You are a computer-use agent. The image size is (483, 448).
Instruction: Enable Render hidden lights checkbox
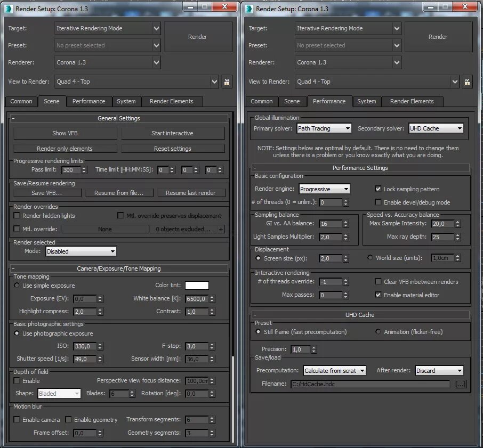pyautogui.click(x=17, y=216)
